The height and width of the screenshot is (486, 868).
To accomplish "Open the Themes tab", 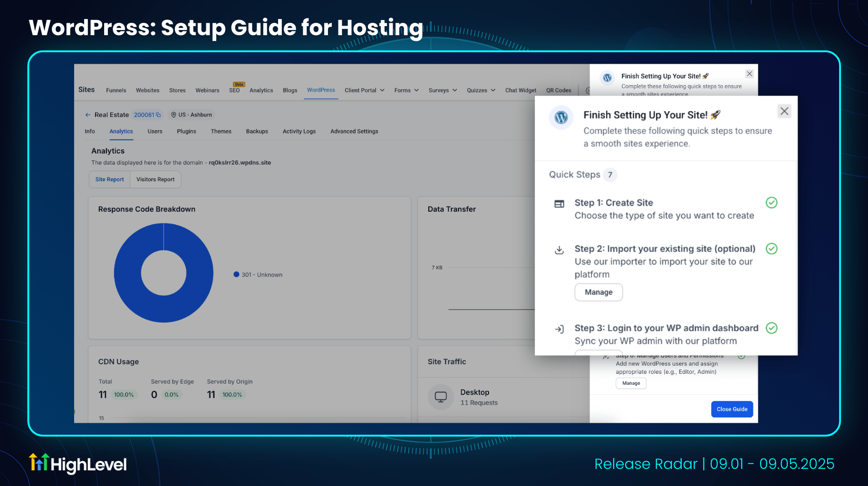I will click(221, 131).
